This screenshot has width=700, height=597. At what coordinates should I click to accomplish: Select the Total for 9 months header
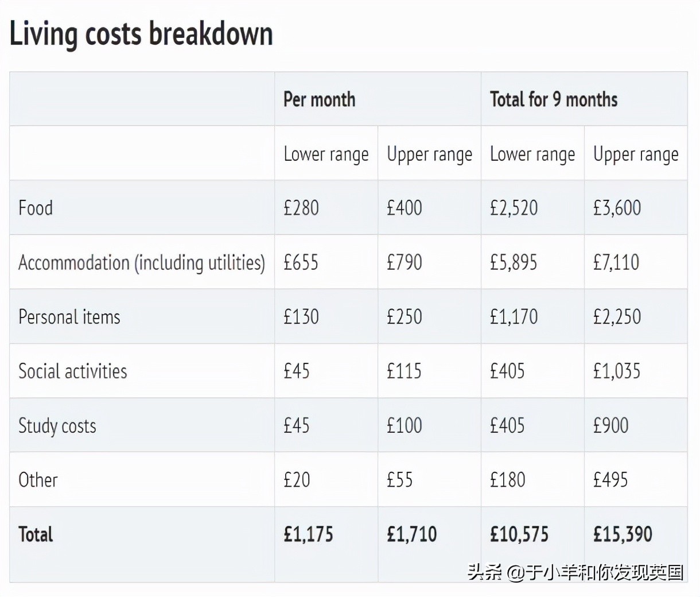[554, 99]
